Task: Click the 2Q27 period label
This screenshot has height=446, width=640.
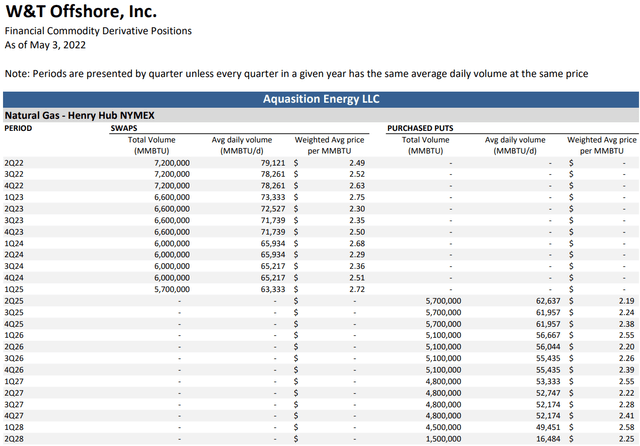Action: click(14, 393)
